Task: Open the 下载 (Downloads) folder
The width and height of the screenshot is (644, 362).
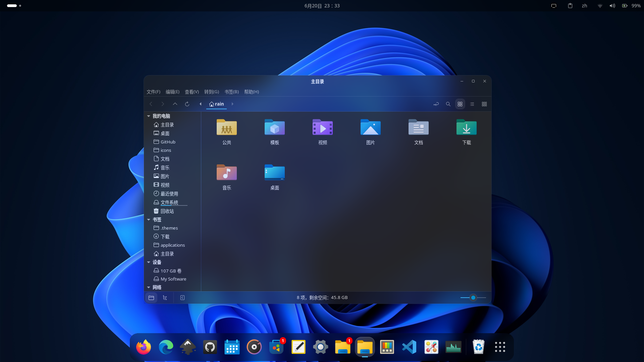Action: (466, 131)
